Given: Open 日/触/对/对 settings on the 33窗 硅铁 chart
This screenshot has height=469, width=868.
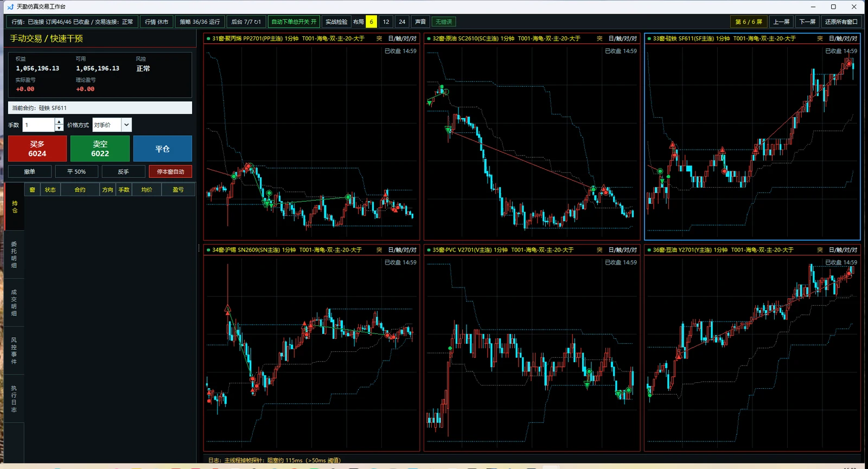Looking at the screenshot, I should tap(843, 38).
